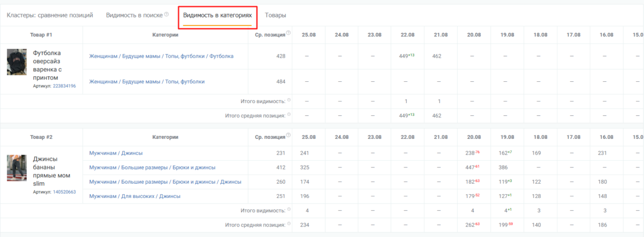Screen dimensions: 644x237
Task: Select the Видимость в категориях tab
Action: click(217, 15)
